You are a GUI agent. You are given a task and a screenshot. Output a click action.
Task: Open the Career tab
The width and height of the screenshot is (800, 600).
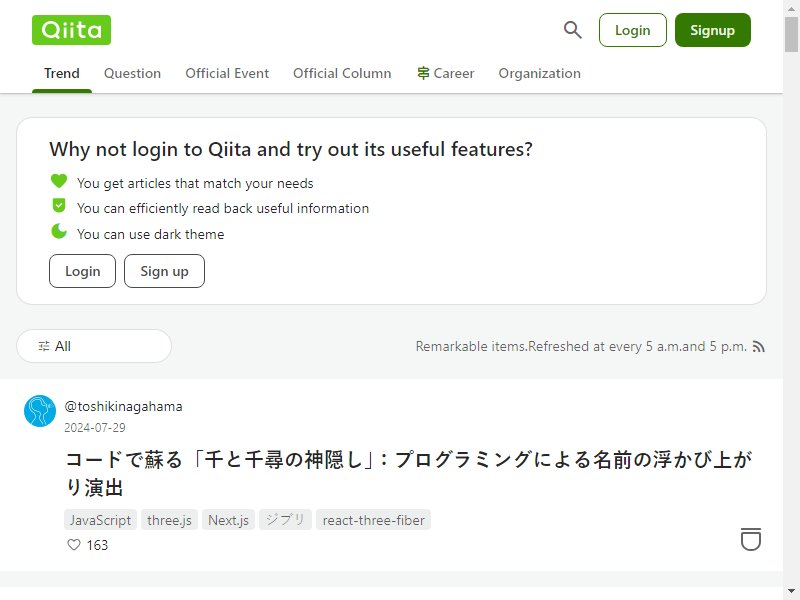click(445, 73)
